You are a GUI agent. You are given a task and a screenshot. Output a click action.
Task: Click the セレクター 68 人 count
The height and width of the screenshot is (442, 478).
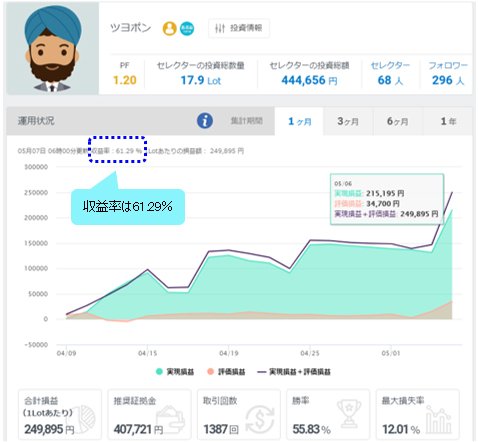390,80
